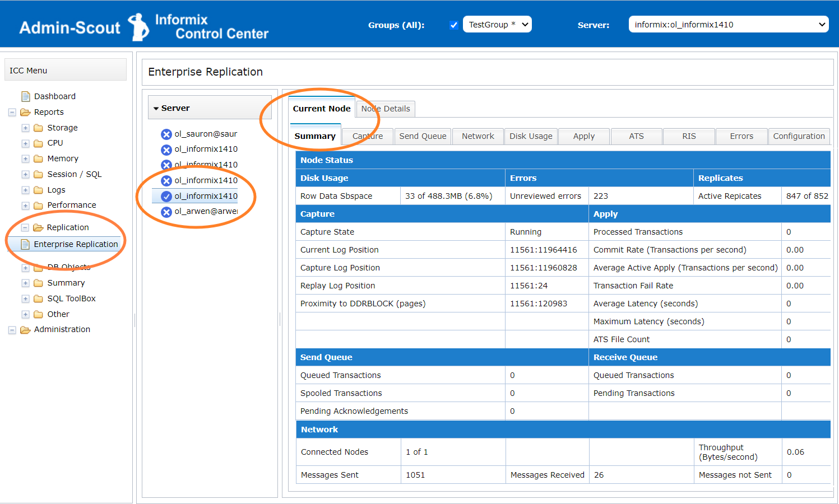Viewport: 839px width, 504px height.
Task: Expand the Other tree node
Action: (25, 314)
